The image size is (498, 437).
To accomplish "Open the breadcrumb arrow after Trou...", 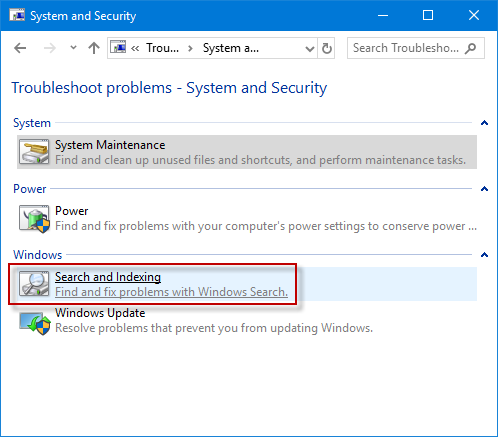I will click(190, 49).
